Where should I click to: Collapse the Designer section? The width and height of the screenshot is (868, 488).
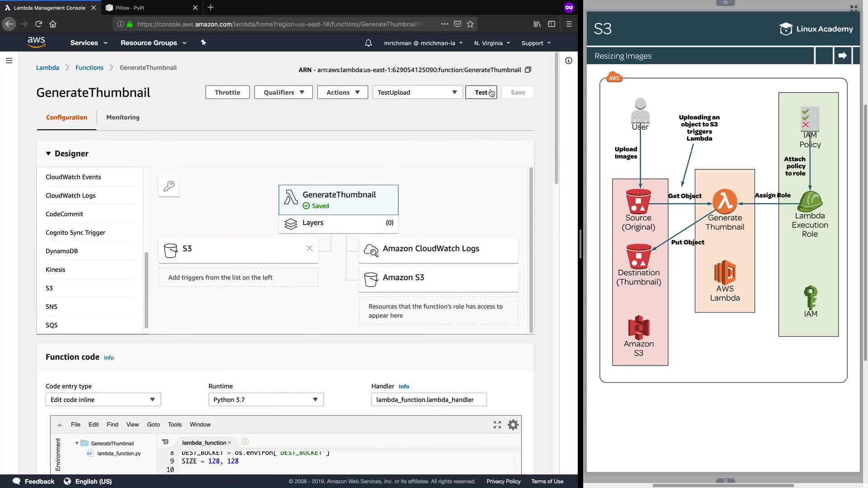[x=48, y=154]
